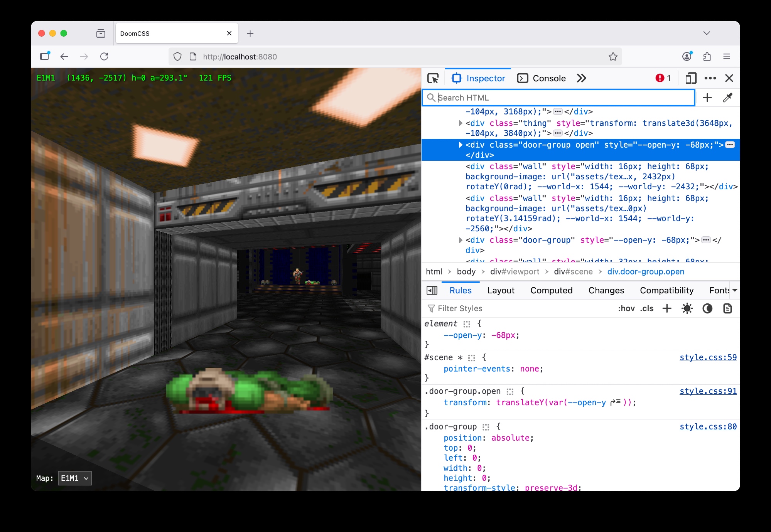Open the Map E1M1 dropdown

point(75,478)
